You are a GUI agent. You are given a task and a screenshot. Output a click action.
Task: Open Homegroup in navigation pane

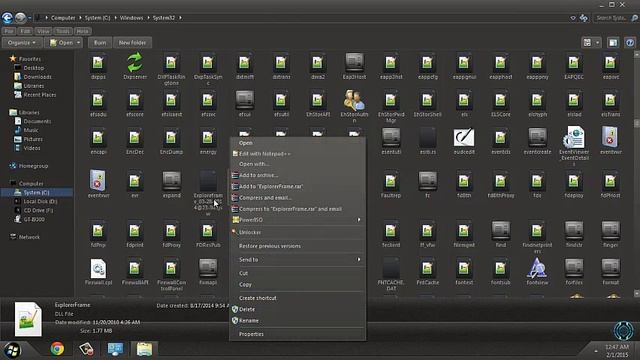pyautogui.click(x=33, y=166)
